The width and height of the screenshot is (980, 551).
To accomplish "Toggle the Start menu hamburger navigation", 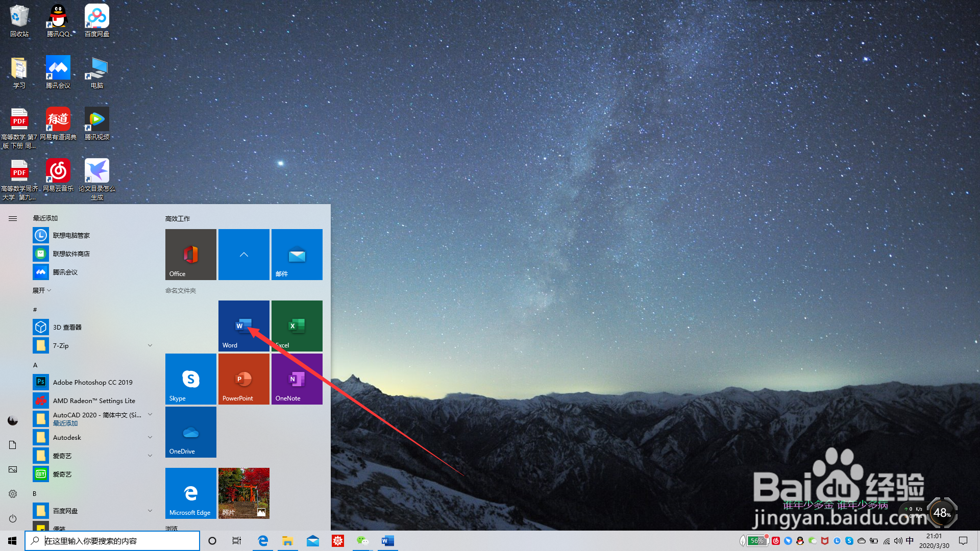I will (x=13, y=218).
